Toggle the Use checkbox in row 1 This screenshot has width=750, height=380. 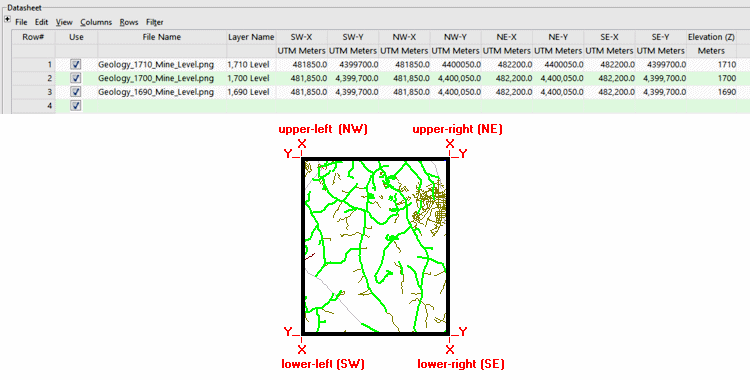tap(76, 64)
